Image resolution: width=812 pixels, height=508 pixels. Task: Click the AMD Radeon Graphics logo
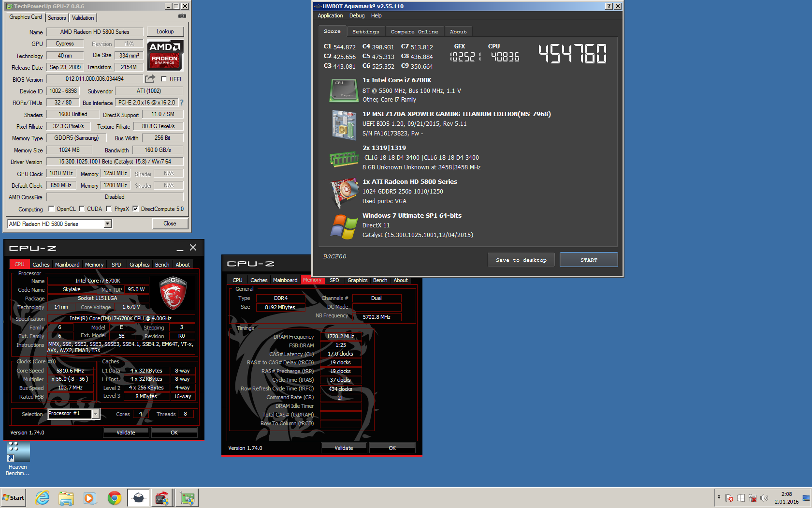coord(165,55)
